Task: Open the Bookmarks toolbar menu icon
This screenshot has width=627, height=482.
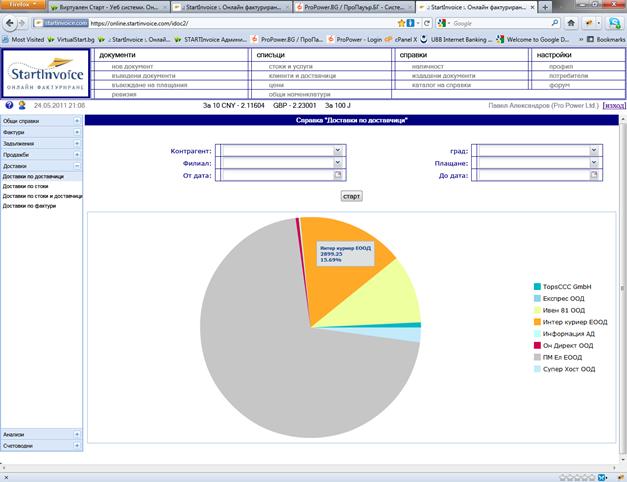Action: [x=590, y=39]
